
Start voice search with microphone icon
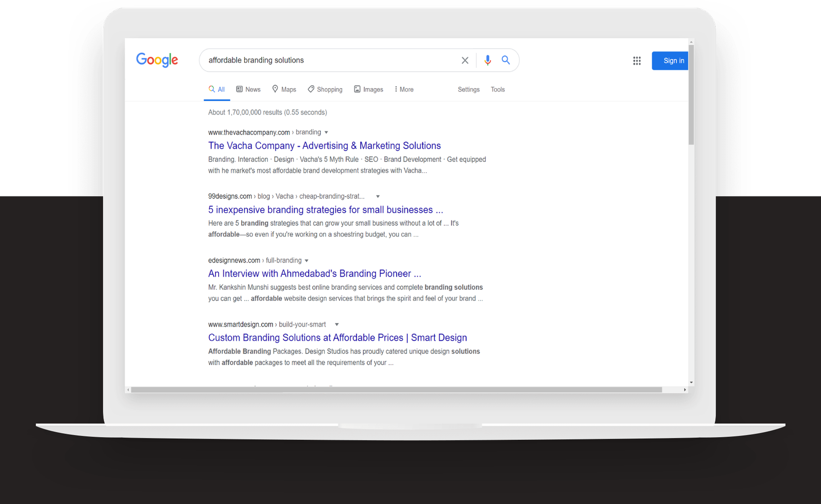487,61
